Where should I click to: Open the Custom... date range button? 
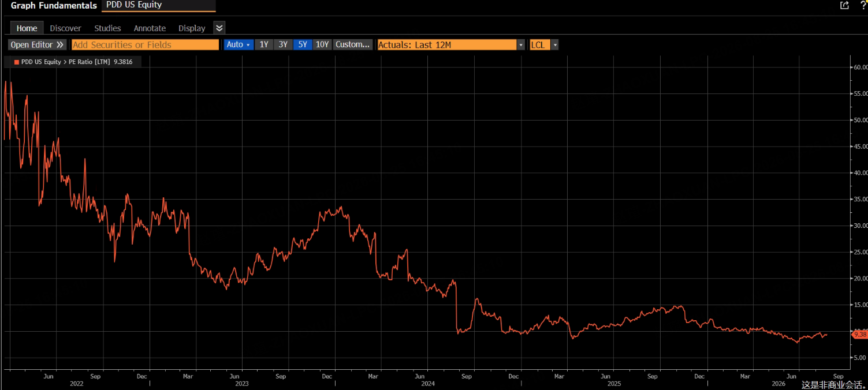click(352, 44)
